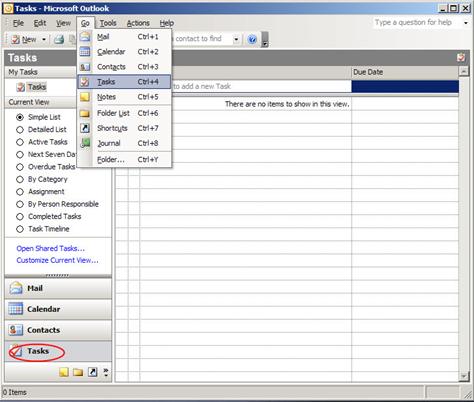Click the Type a question for help box
The height and width of the screenshot is (402, 474).
tap(418, 23)
